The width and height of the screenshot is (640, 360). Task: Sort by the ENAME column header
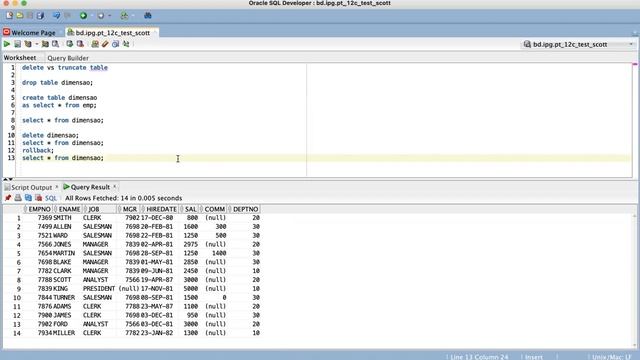click(69, 209)
